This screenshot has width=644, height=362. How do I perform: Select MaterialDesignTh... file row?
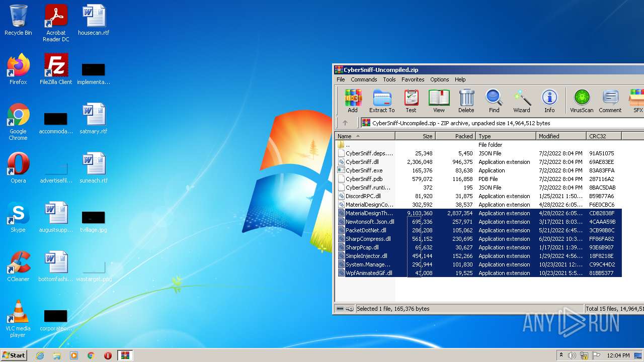pos(479,213)
